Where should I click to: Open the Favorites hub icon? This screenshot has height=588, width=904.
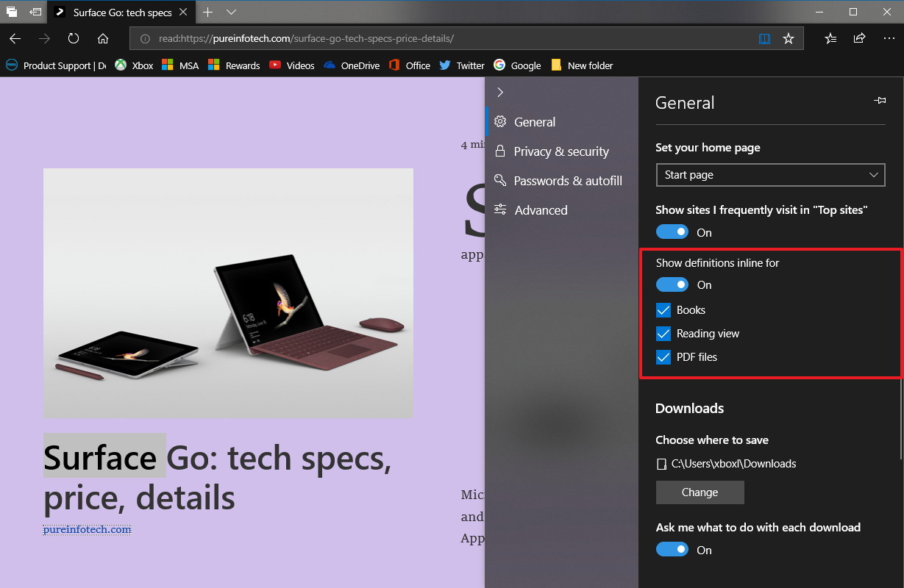pos(830,39)
